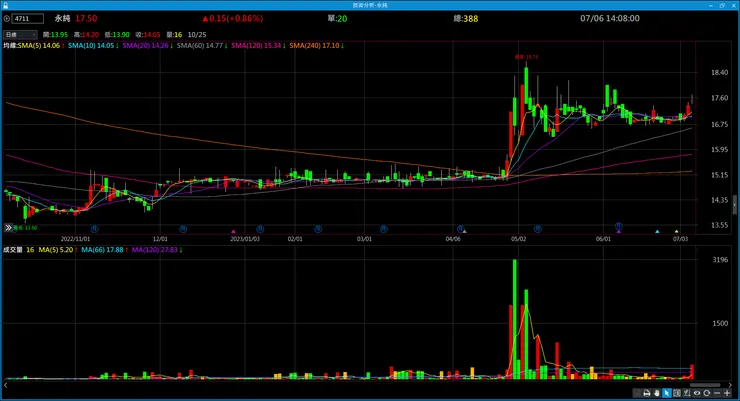Click the cyan triangle marker on date axis

pos(657,232)
